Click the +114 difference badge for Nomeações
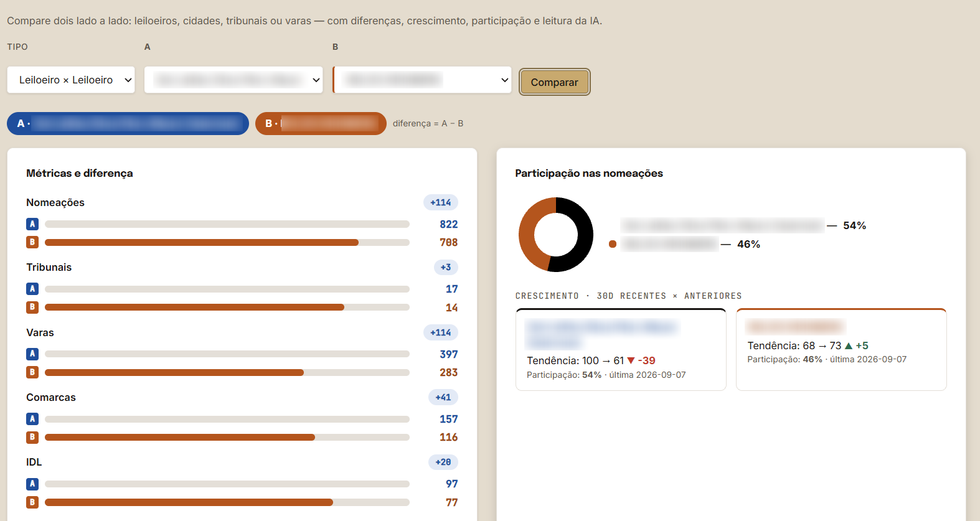Viewport: 980px width, 521px height. pos(441,202)
